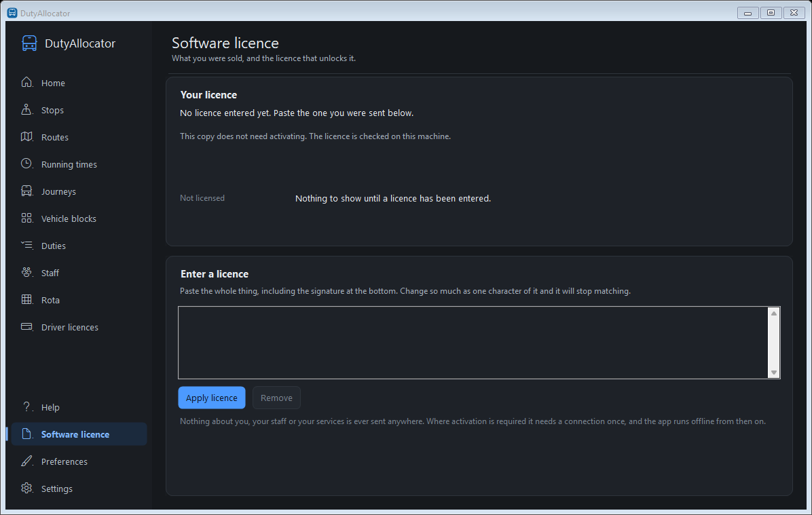This screenshot has height=515, width=812.
Task: Click the Apply licence button
Action: (x=212, y=398)
